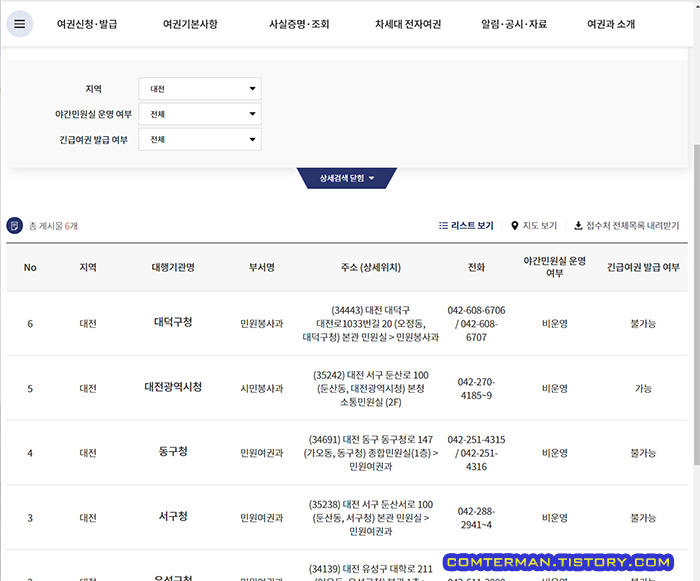The width and height of the screenshot is (700, 581).
Task: Switch to 리스트 보기 view
Action: pos(466,226)
